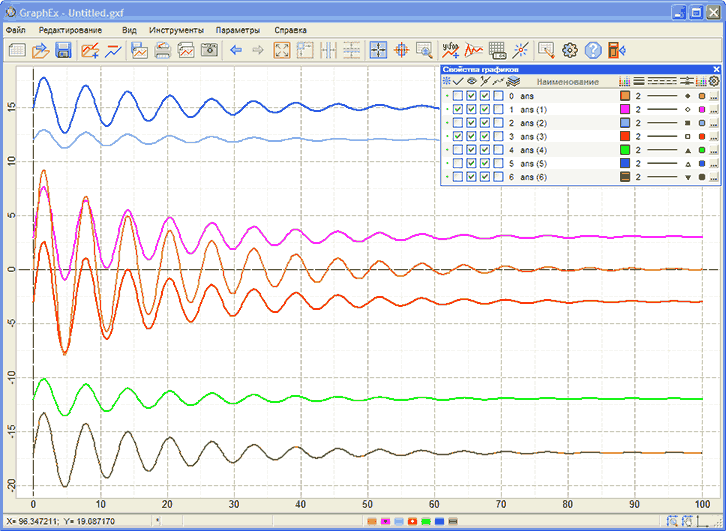This screenshot has width=726, height=531.
Task: Click the camera snapshot icon in toolbar
Action: pos(209,50)
